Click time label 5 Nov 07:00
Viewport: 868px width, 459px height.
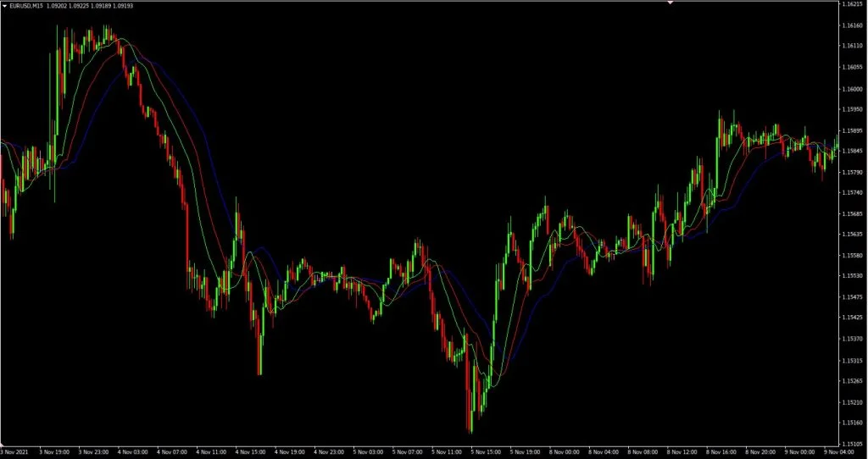[x=408, y=452]
